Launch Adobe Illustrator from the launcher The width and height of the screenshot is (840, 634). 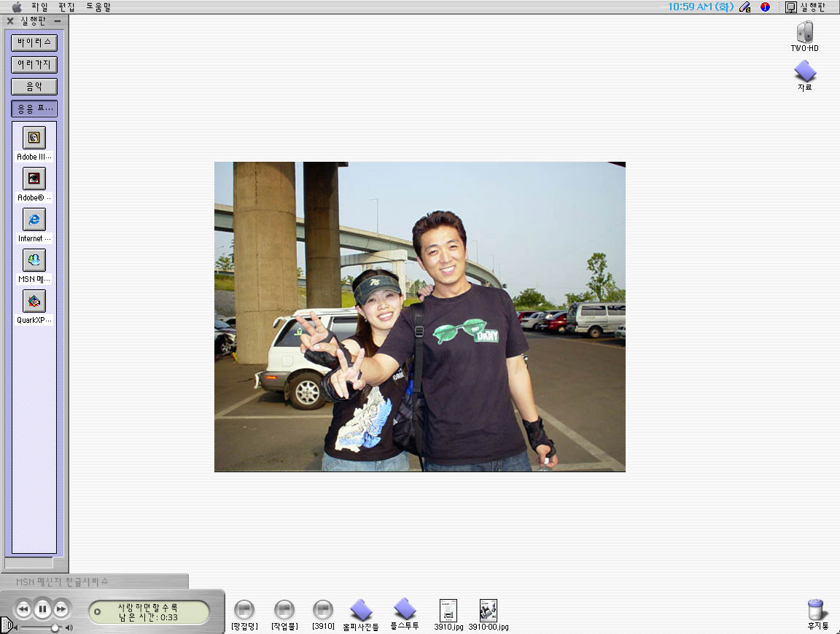(34, 138)
